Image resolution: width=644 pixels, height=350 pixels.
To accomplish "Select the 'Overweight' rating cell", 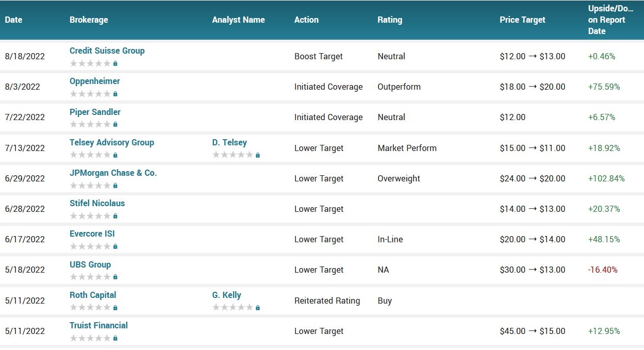I will [x=399, y=178].
